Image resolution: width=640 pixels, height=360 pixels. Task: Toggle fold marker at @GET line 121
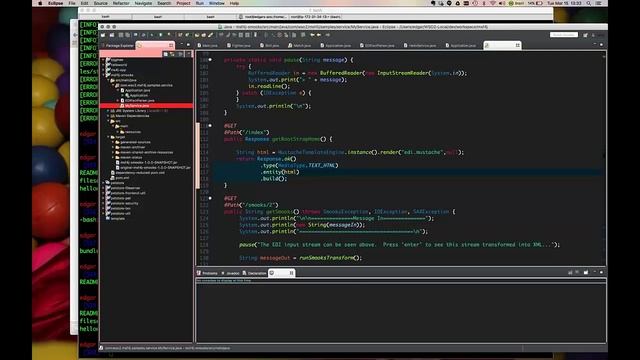(x=210, y=198)
